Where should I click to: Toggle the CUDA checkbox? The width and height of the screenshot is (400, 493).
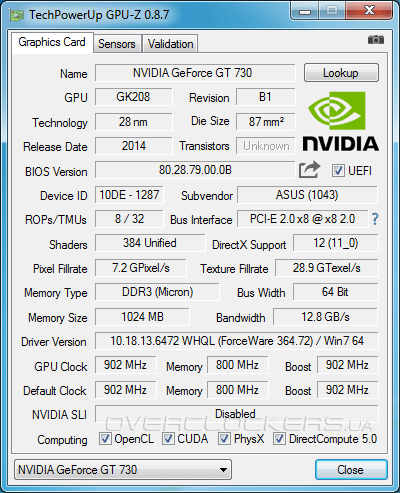pos(168,439)
